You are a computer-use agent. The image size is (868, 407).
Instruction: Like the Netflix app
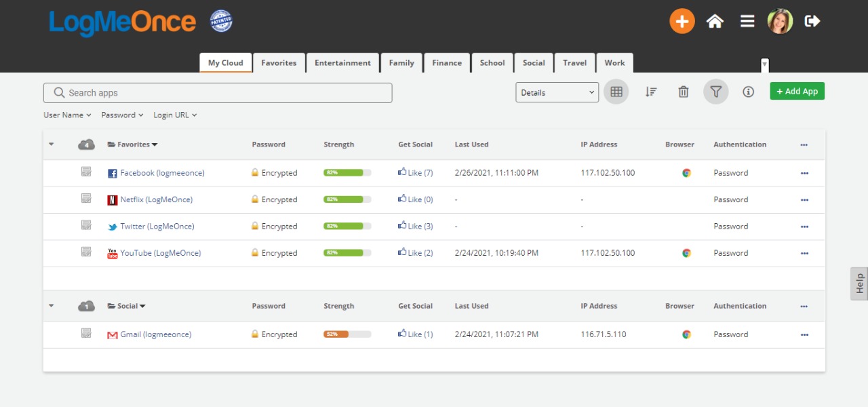(415, 199)
